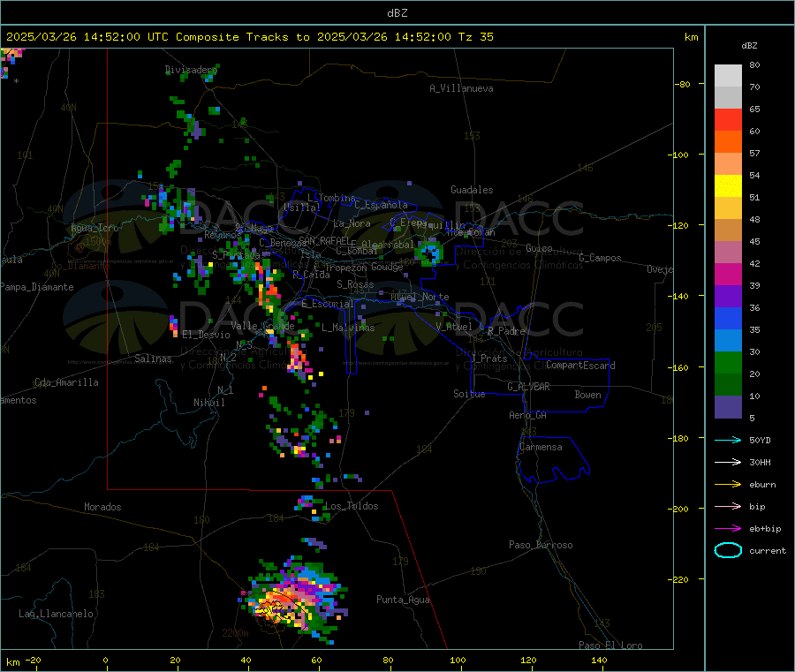Click the bip pink arrow legend icon
Screen dimensions: 795x672
pyautogui.click(x=728, y=506)
